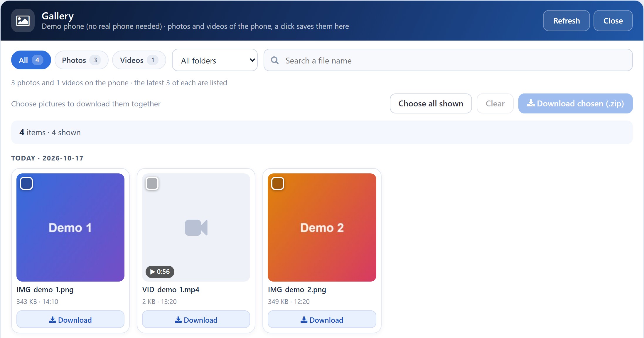644x338 pixels.
Task: Click the Refresh button
Action: pyautogui.click(x=567, y=21)
